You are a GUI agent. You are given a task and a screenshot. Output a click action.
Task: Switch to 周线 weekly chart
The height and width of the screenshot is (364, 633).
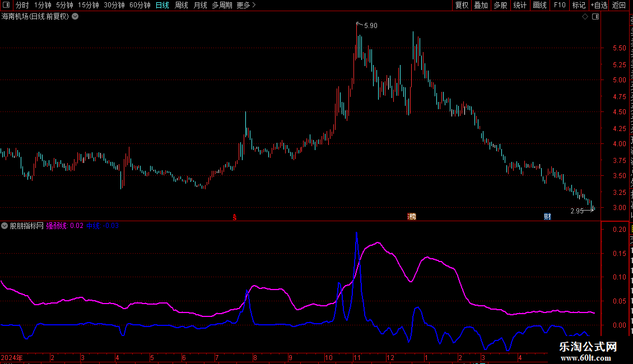181,5
